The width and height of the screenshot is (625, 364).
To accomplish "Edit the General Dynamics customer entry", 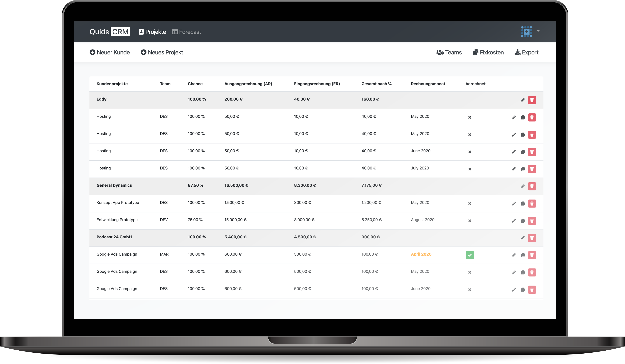I will pyautogui.click(x=522, y=186).
